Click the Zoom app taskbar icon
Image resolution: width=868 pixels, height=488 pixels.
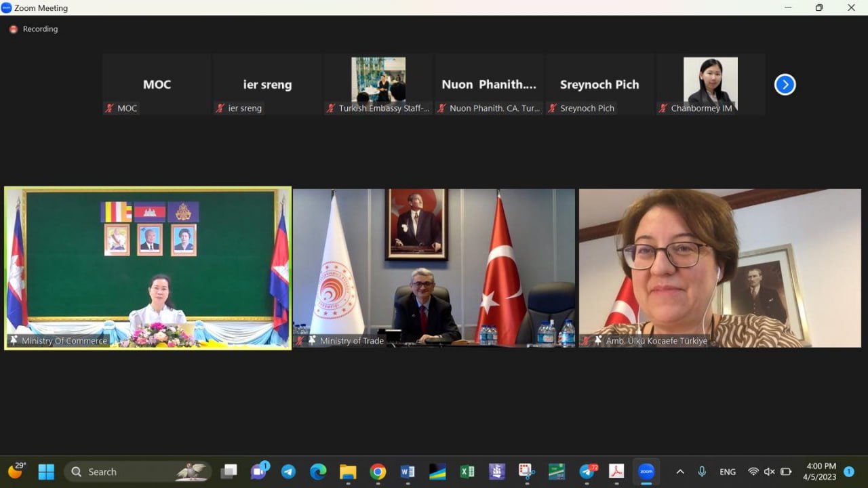[x=646, y=472]
